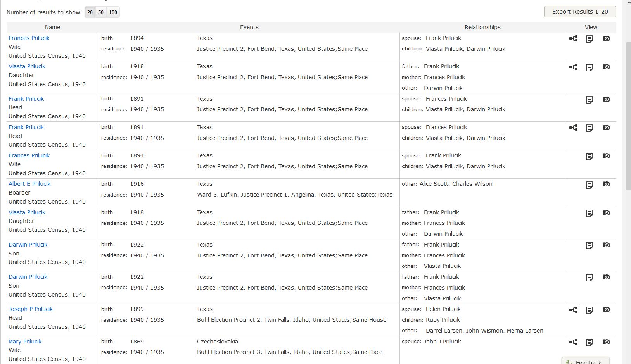The image size is (631, 364).
Task: Click the Export Results 1-20 button
Action: (580, 12)
